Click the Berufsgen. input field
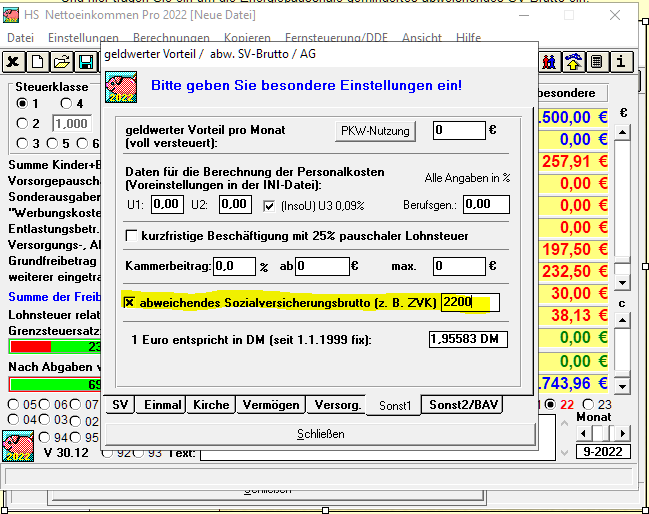Screen dimensions: 649x514 (486, 205)
